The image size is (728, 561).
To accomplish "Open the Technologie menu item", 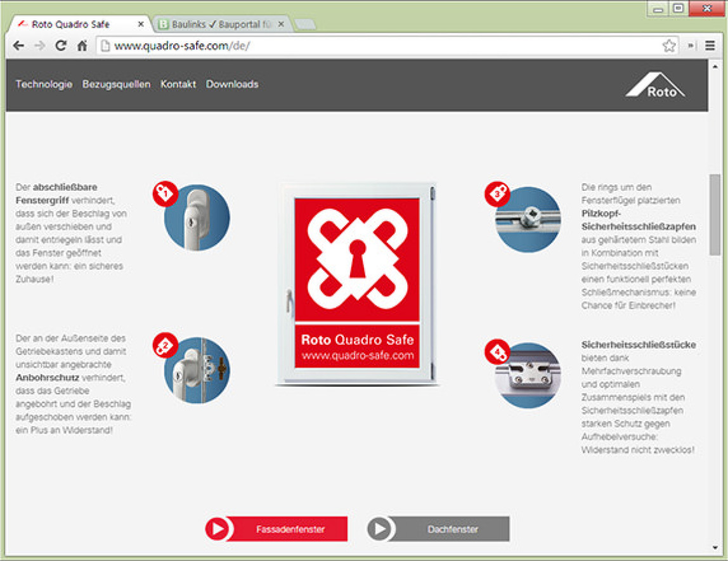I will [x=44, y=84].
